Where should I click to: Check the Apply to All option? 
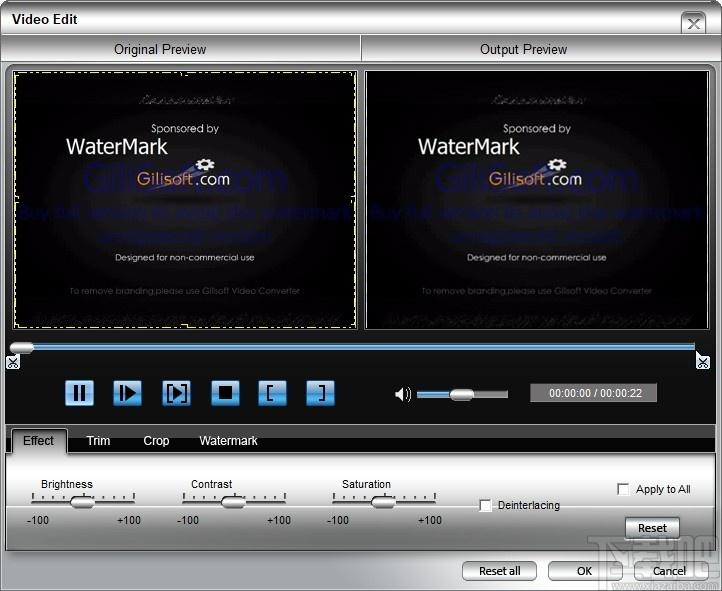click(x=623, y=489)
